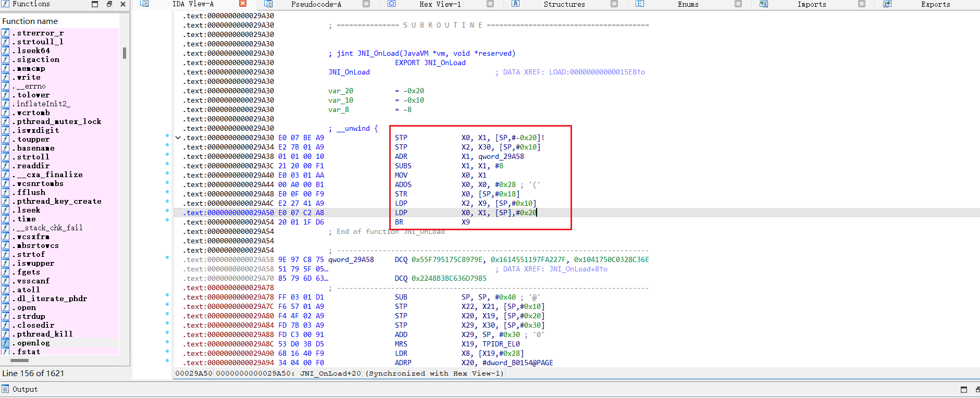980x398 pixels.
Task: Toggle breakpoint dot at address 29A8C
Action: 167,342
